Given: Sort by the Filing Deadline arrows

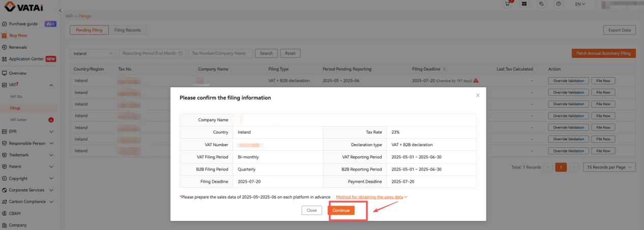Looking at the screenshot, I should [445, 69].
